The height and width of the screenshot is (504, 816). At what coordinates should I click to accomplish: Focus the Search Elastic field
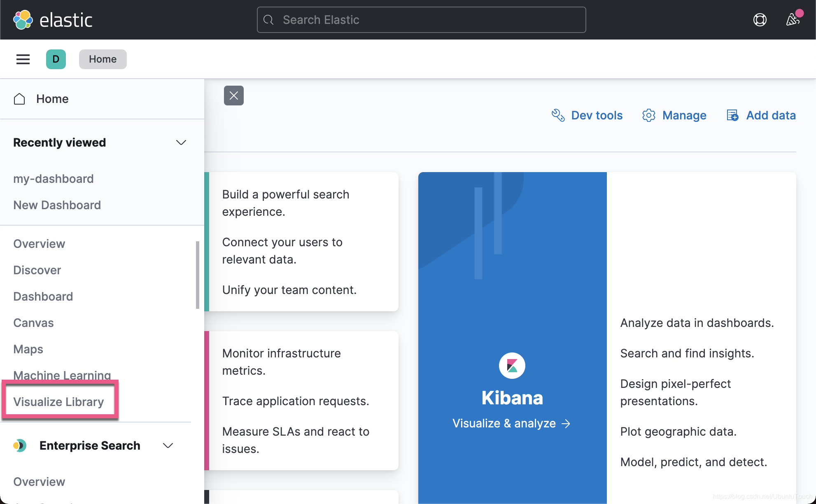(422, 20)
